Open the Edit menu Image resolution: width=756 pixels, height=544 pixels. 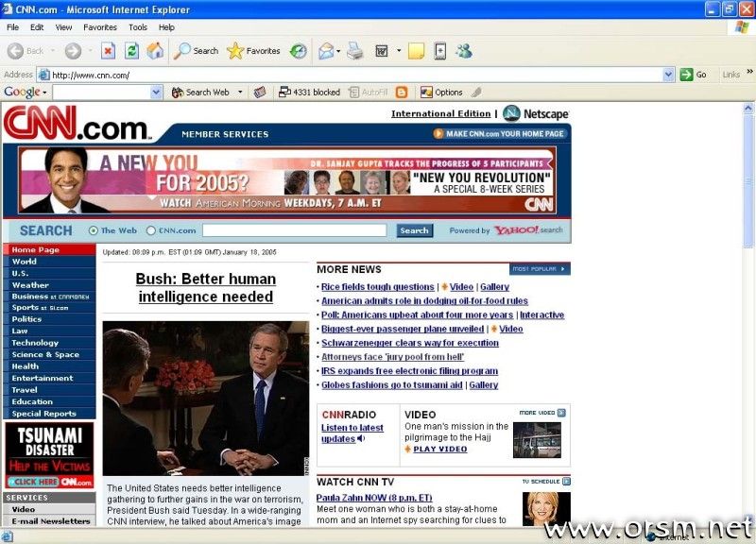(37, 27)
